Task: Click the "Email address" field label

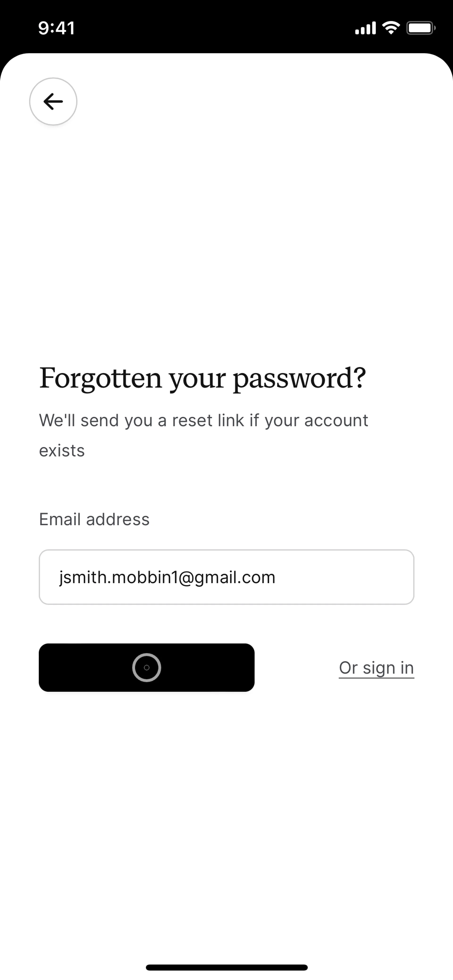Action: 94,519
